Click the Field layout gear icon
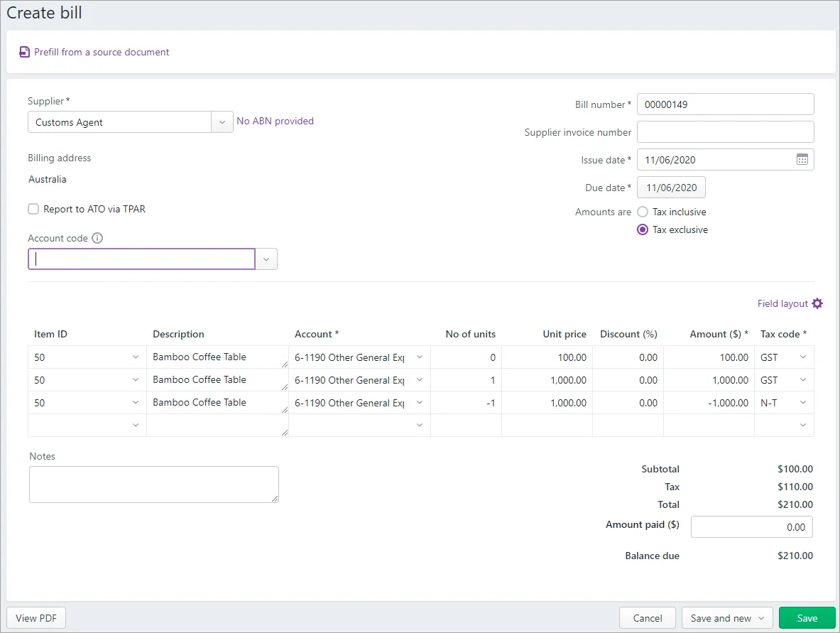 (x=817, y=303)
